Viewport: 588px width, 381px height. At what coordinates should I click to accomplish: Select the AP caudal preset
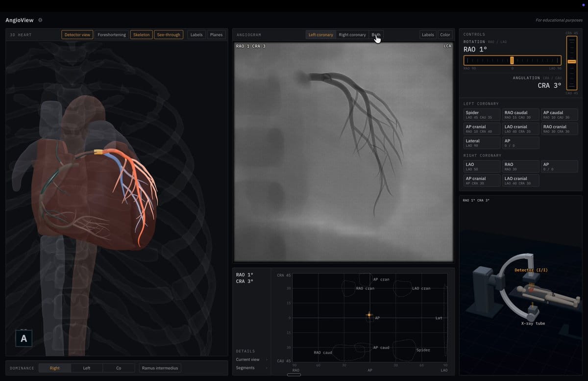tap(560, 115)
